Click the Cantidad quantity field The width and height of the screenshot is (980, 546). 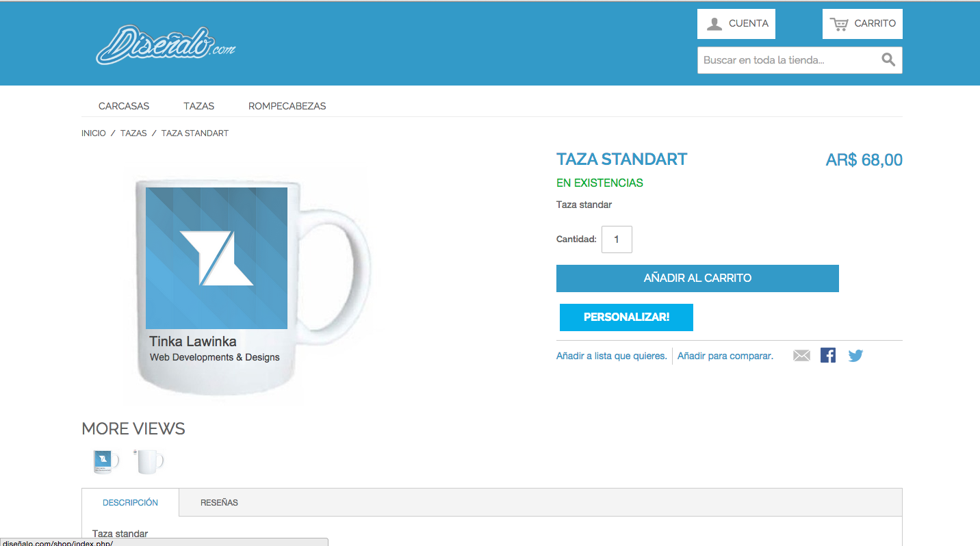point(617,239)
